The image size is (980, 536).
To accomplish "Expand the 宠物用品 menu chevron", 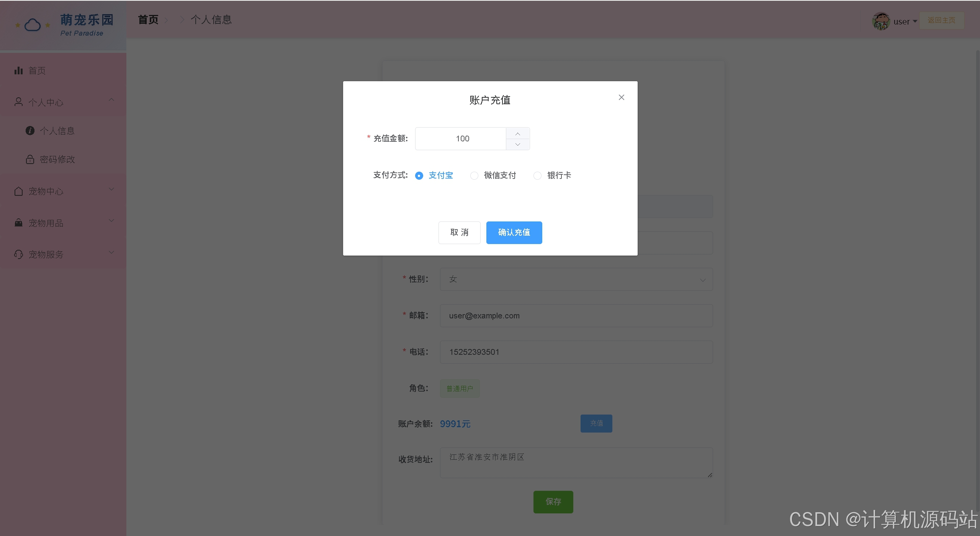I will tap(111, 221).
